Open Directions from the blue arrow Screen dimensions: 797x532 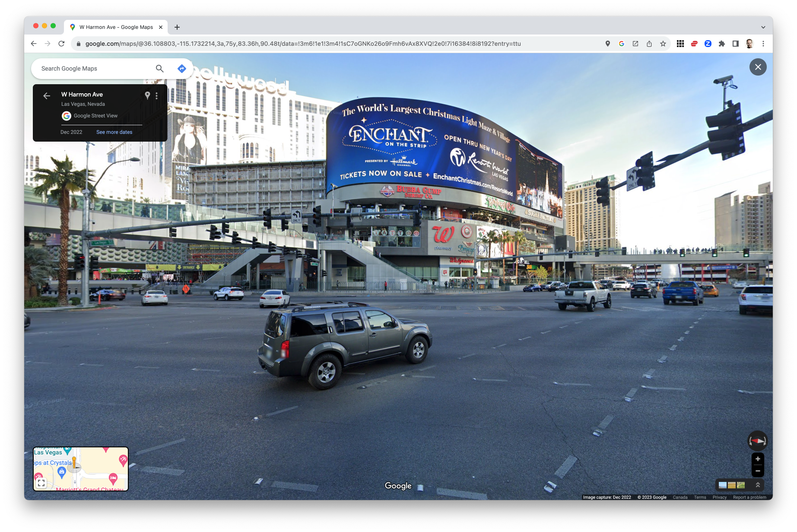pos(182,69)
